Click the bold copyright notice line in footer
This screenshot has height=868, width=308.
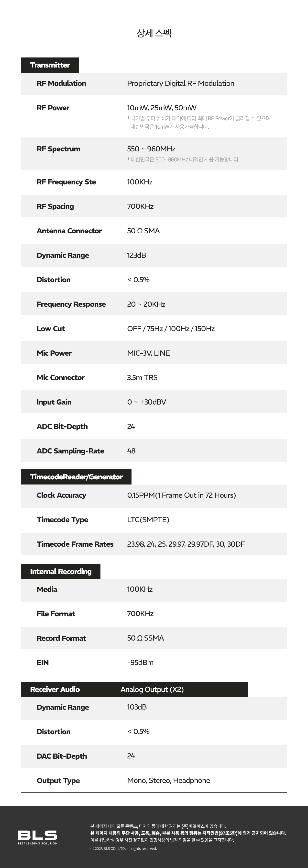point(188,833)
